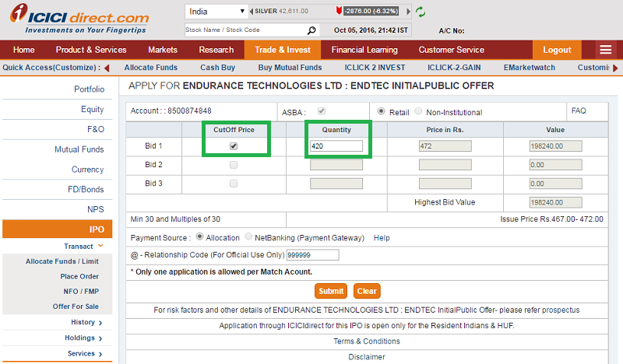This screenshot has height=364, width=623.
Task: Open the FAQ link
Action: coord(579,110)
